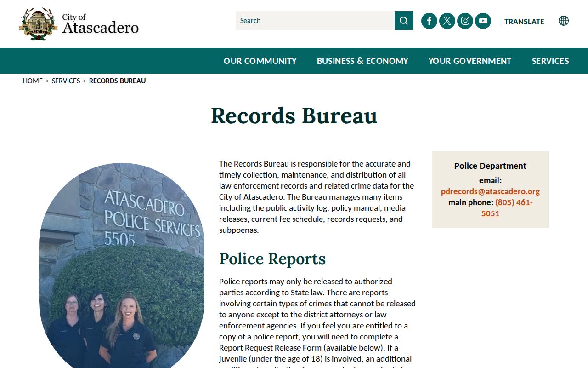Screen dimensions: 588x368
Task: Click the Police Reports heading
Action: click(x=272, y=259)
